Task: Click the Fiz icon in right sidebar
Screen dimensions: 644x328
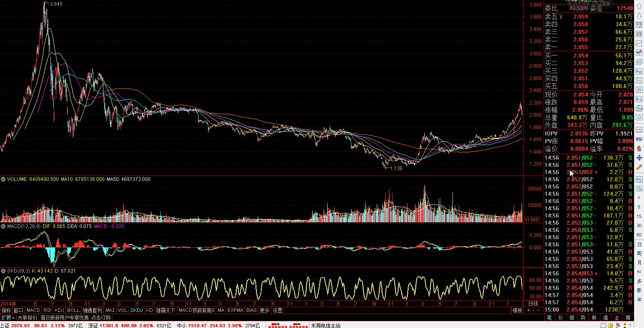Action: coord(639,99)
